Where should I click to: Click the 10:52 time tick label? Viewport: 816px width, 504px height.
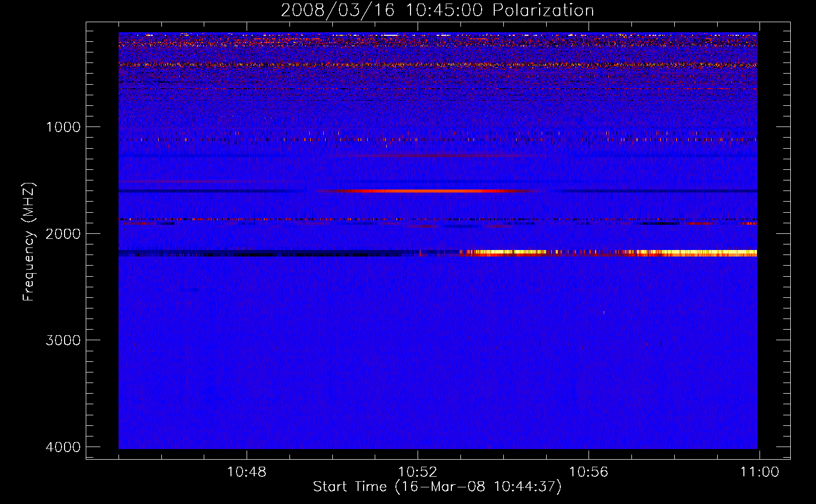[x=418, y=472]
